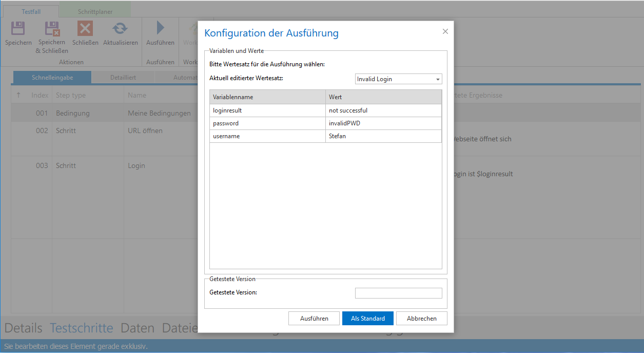Click into the Getestete Version input field
Image resolution: width=644 pixels, height=353 pixels.
coord(398,293)
